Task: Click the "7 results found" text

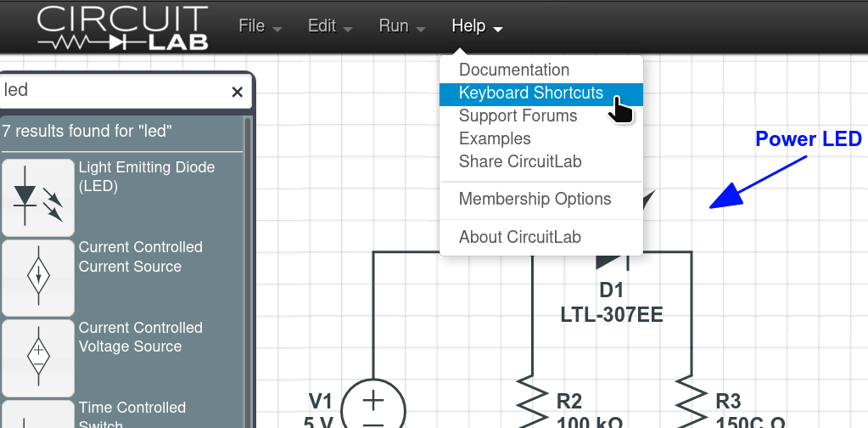Action: pyautogui.click(x=87, y=132)
